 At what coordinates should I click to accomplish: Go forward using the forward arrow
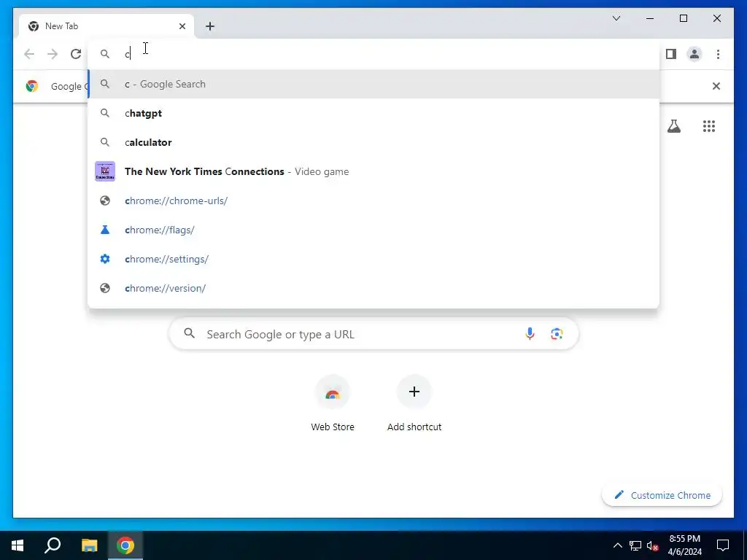point(53,54)
